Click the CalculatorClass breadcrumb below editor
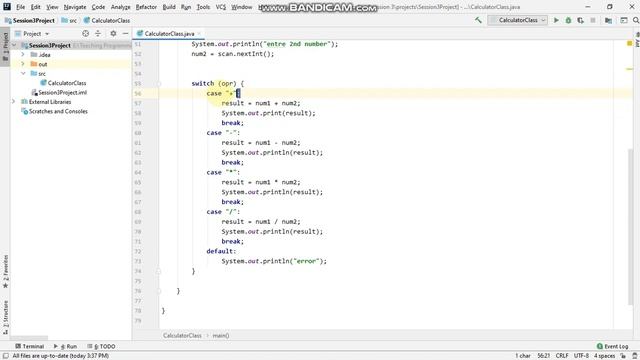Screen dimensions: 640x360 (182, 336)
